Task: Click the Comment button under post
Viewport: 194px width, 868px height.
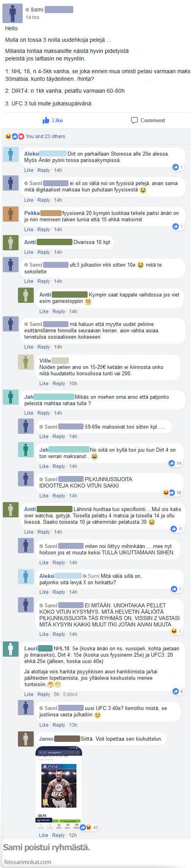Action: [x=148, y=120]
